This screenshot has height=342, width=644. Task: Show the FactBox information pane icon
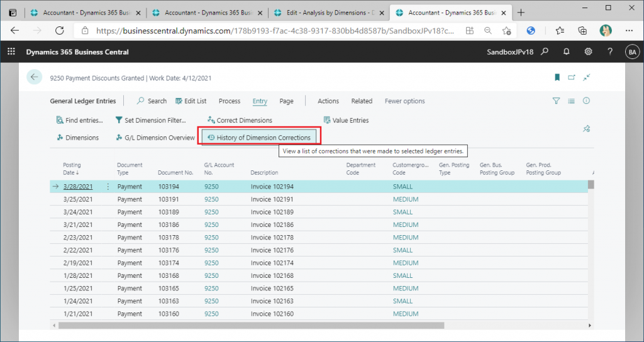coord(586,101)
